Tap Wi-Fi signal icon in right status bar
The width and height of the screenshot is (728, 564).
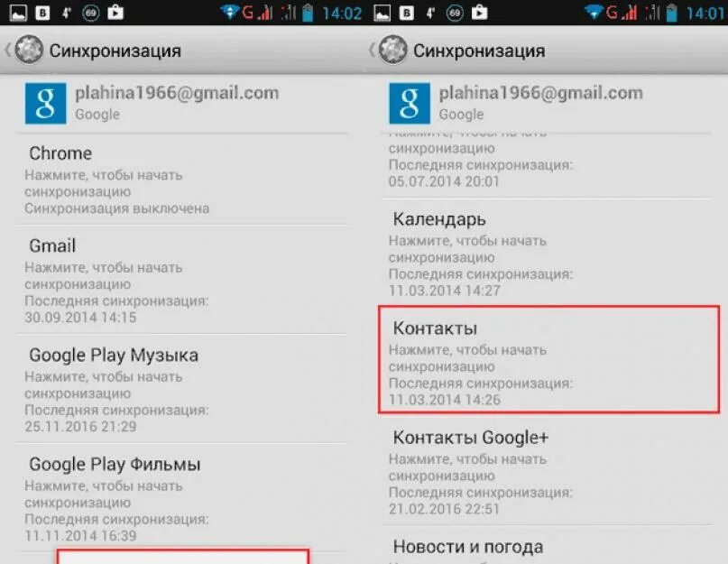click(594, 12)
